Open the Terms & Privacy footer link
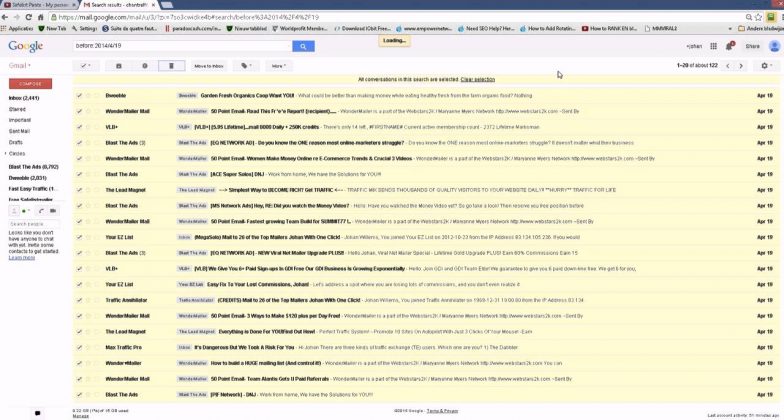This screenshot has height=420, width=784. click(442, 411)
